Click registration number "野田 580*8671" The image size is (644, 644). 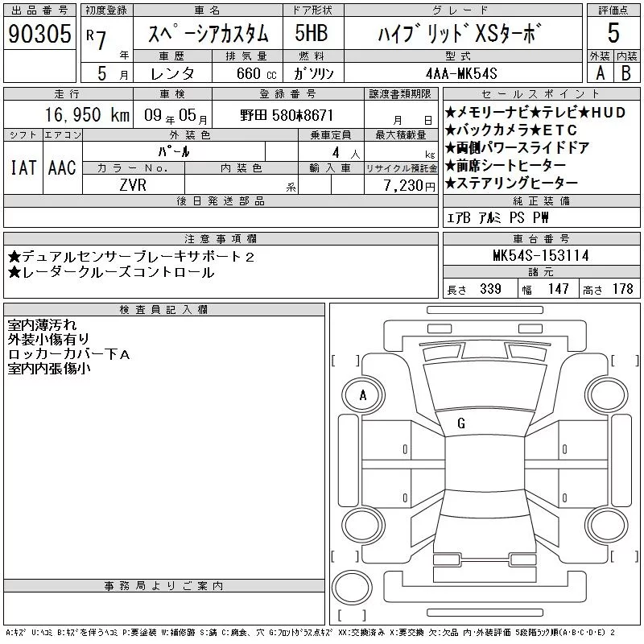(287, 115)
